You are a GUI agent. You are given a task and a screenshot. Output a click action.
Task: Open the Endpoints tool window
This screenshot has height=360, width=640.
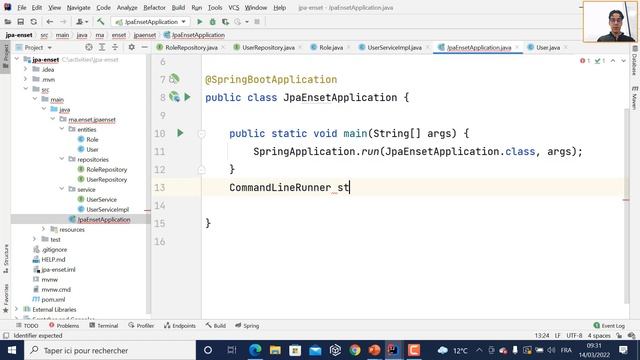pyautogui.click(x=180, y=325)
